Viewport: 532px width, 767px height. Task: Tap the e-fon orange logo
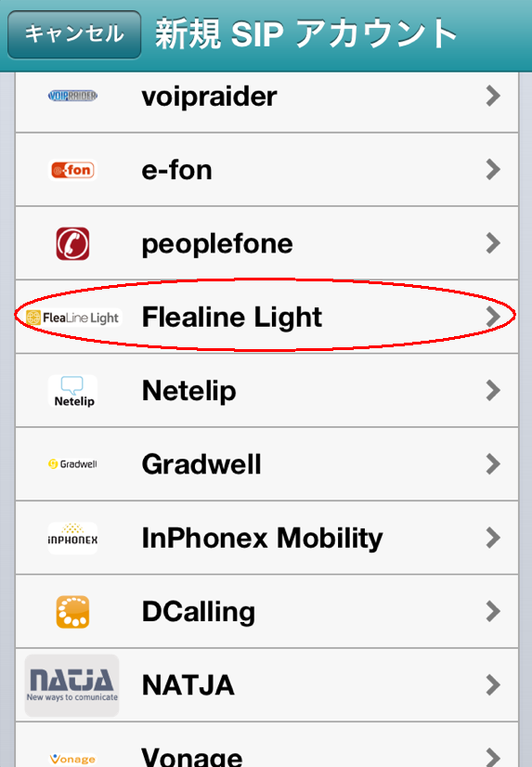pyautogui.click(x=72, y=170)
